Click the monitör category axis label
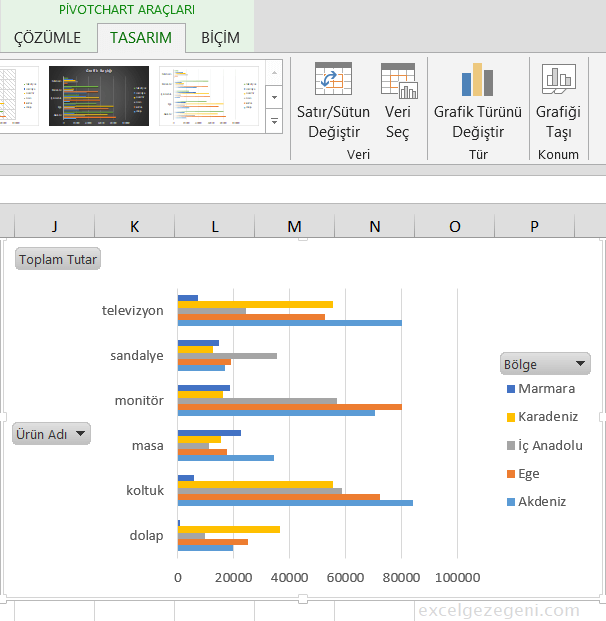606x621 pixels. (x=139, y=400)
